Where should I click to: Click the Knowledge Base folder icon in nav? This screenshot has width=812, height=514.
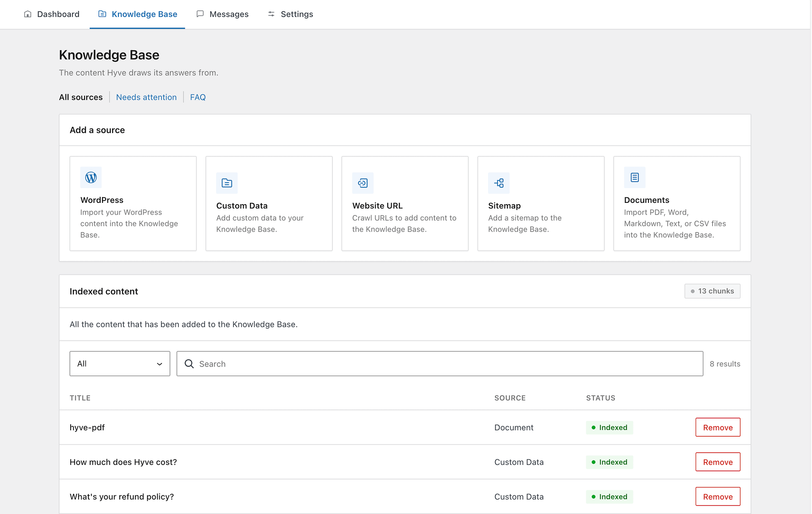coord(102,14)
